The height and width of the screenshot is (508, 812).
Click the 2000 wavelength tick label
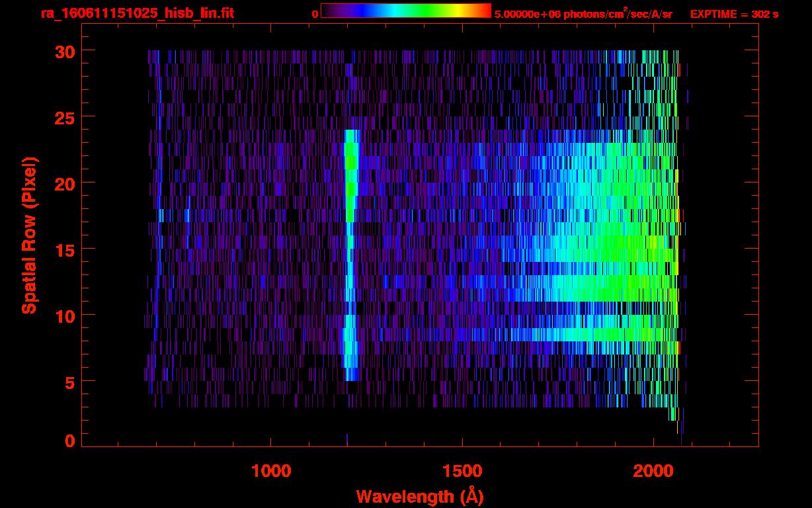click(653, 471)
